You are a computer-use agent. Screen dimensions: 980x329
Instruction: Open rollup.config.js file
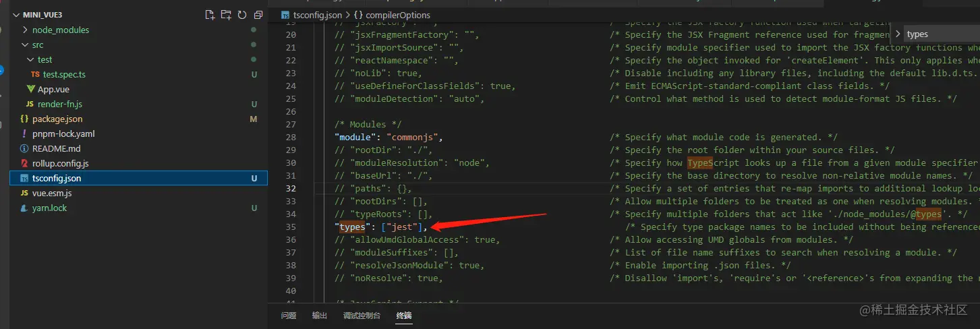point(60,163)
